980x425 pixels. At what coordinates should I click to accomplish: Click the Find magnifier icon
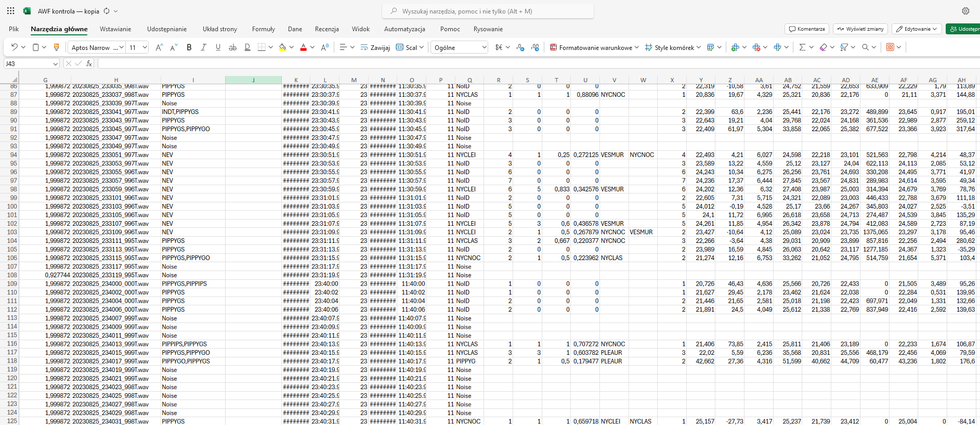865,47
